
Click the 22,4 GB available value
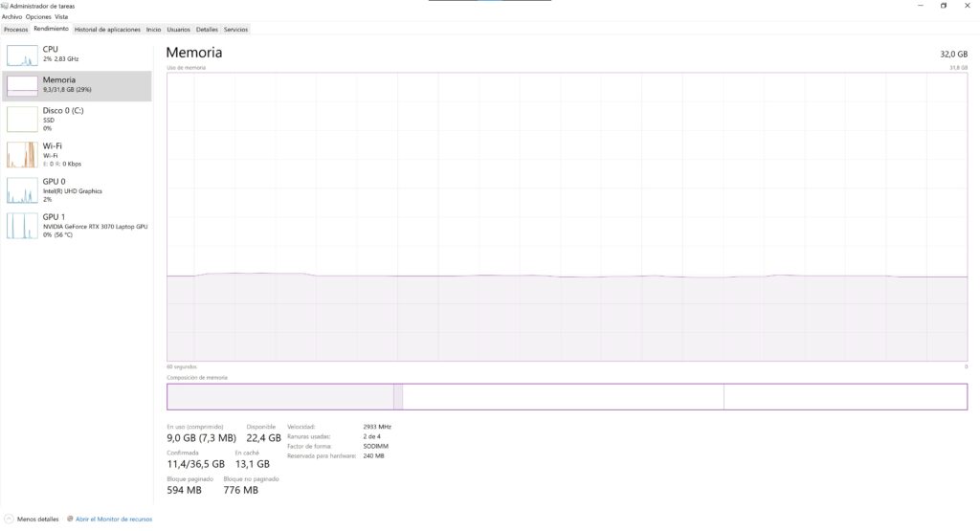pyautogui.click(x=264, y=438)
